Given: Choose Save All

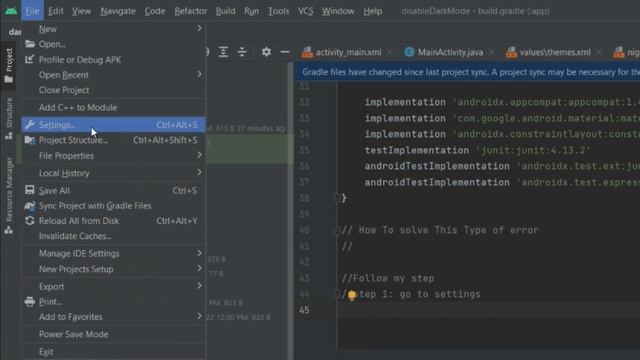Looking at the screenshot, I should point(113,191).
